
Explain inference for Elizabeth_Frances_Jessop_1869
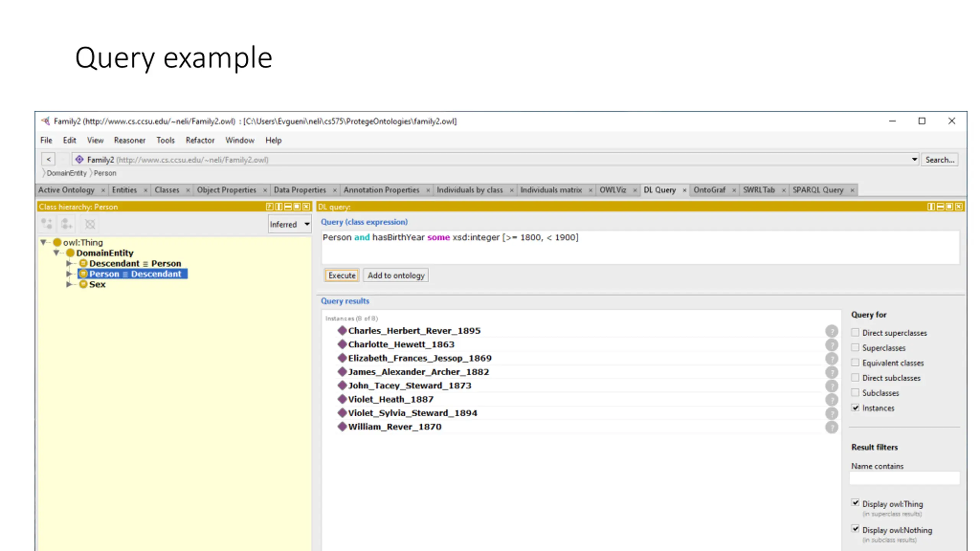click(831, 359)
